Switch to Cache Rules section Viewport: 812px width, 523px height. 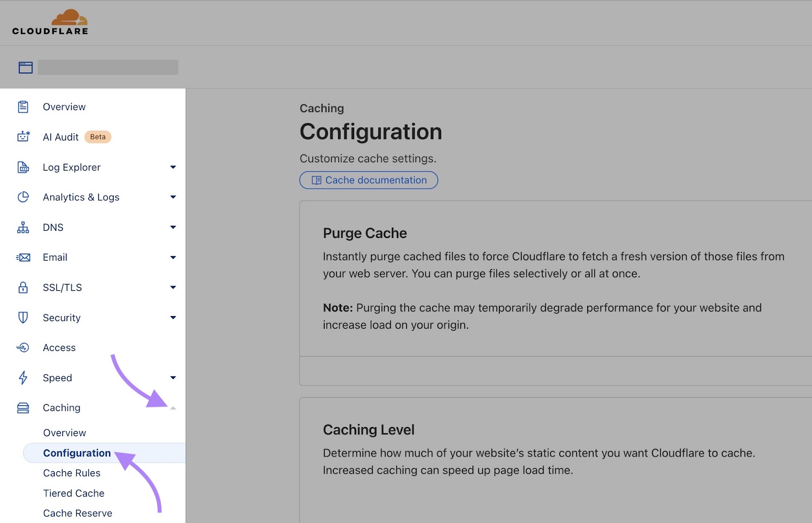pyautogui.click(x=72, y=473)
